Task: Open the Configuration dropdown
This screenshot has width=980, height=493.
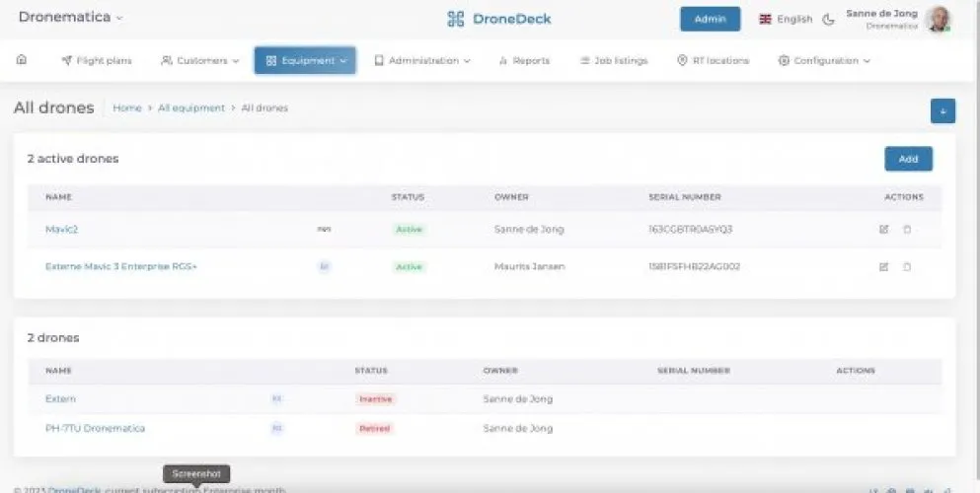Action: coord(824,61)
